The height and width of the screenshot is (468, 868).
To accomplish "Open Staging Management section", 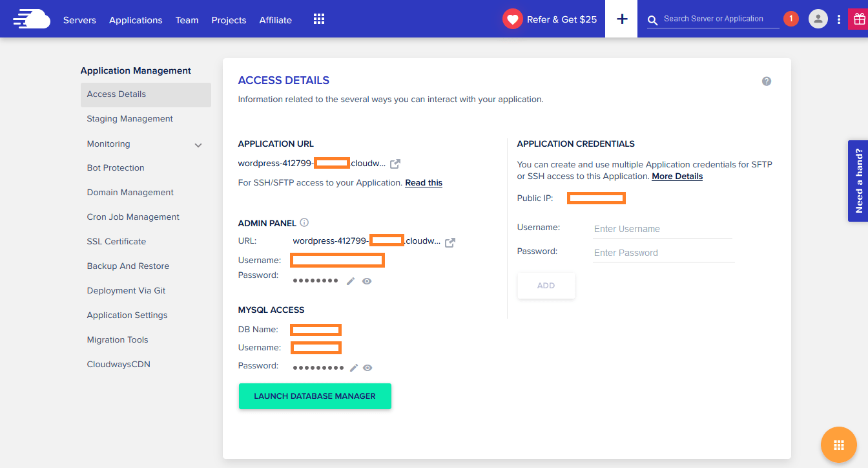I will coord(130,119).
